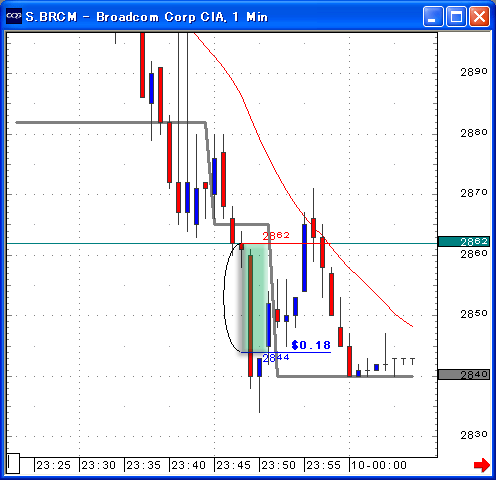This screenshot has height=480, width=496.
Task: Select the blue 2844 exit label
Action: click(276, 358)
